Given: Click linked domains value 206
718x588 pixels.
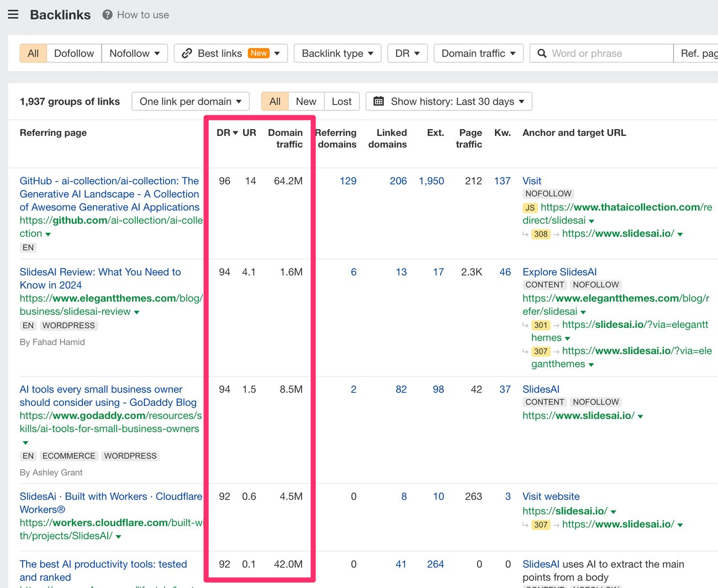Looking at the screenshot, I should coord(398,181).
